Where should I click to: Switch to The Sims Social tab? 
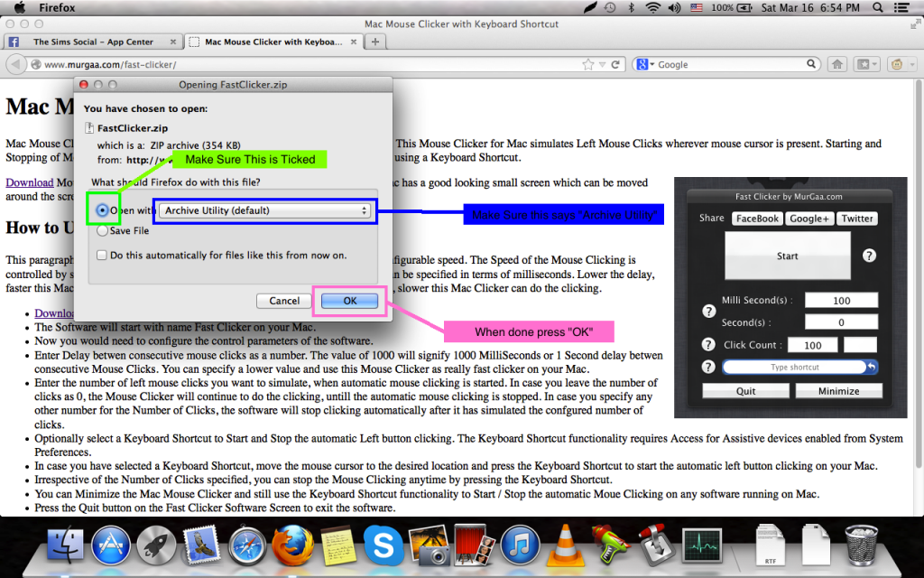[93, 42]
